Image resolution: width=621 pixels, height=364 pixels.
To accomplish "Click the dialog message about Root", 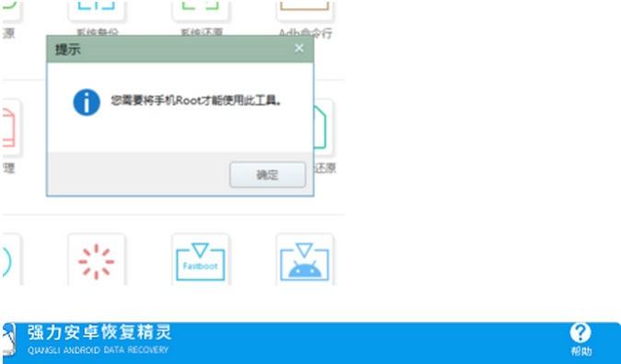I will tap(197, 101).
